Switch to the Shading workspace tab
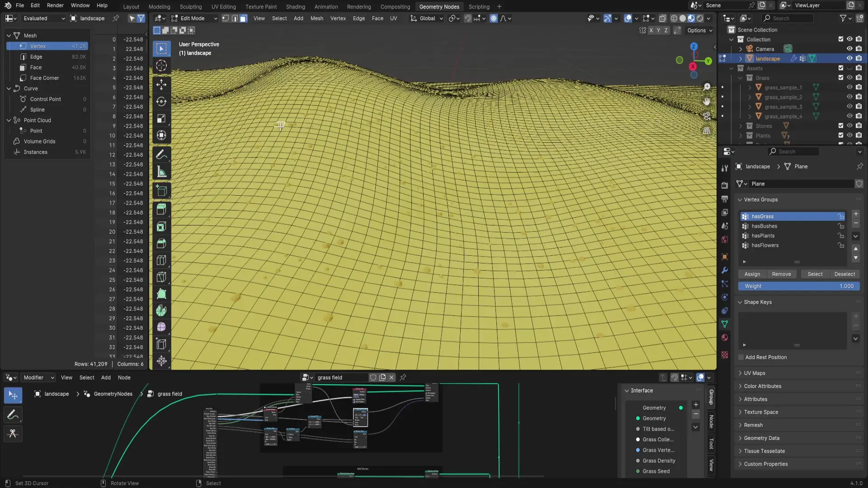 pyautogui.click(x=295, y=6)
